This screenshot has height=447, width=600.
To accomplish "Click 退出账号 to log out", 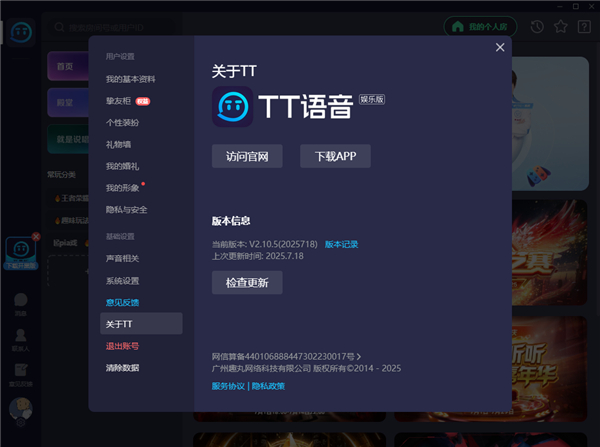I will click(x=122, y=346).
